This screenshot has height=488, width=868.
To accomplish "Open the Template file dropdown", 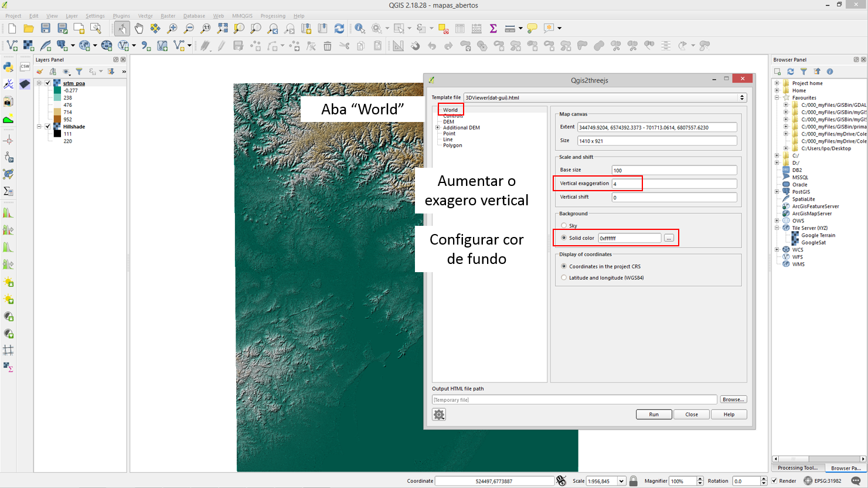I will (x=741, y=98).
